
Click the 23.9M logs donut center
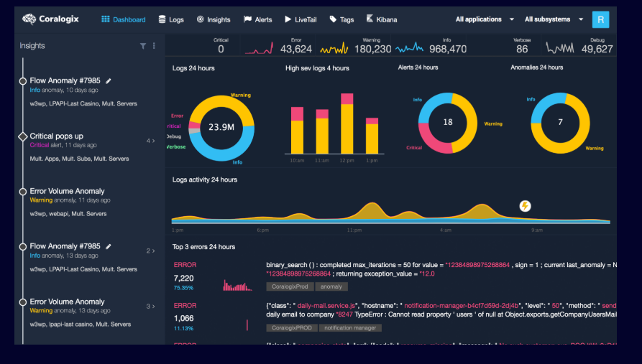coord(221,127)
